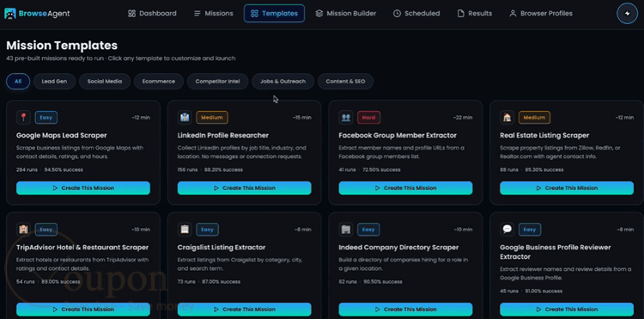
Task: Click the '~22 min' duration label
Action: pyautogui.click(x=463, y=118)
